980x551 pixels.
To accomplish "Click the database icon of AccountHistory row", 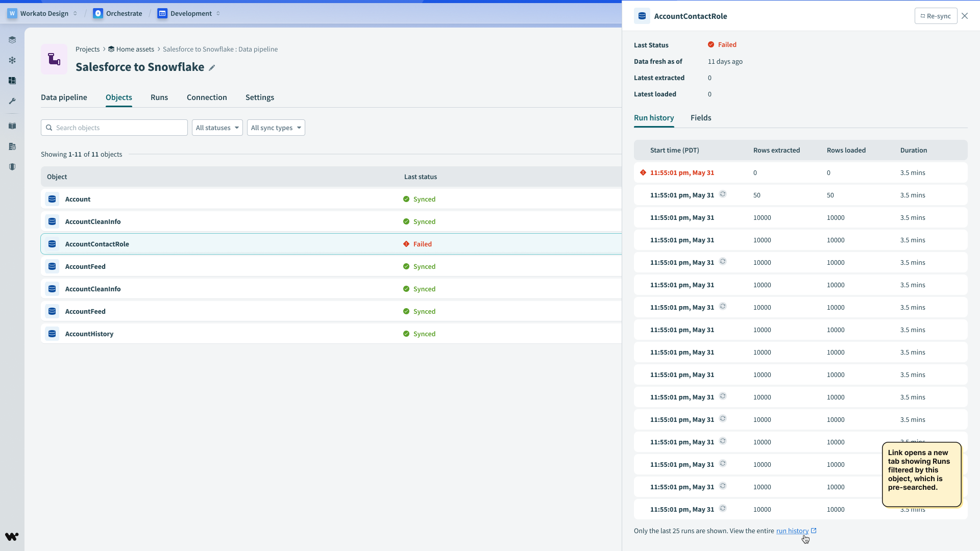I will 52,334.
